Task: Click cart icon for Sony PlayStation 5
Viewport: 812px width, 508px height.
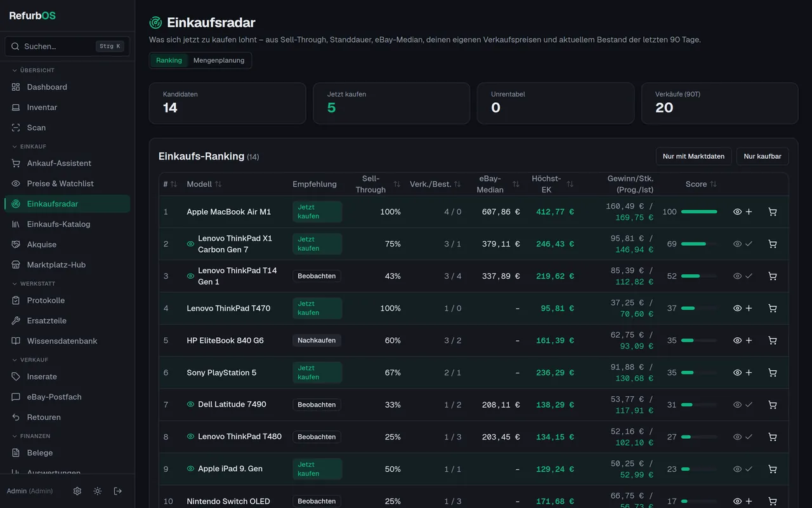Action: (772, 373)
